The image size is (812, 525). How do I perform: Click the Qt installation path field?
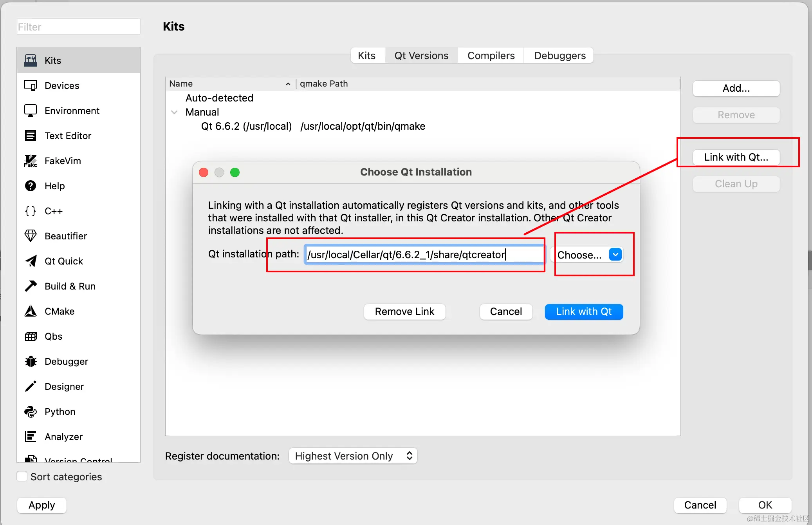pyautogui.click(x=424, y=255)
